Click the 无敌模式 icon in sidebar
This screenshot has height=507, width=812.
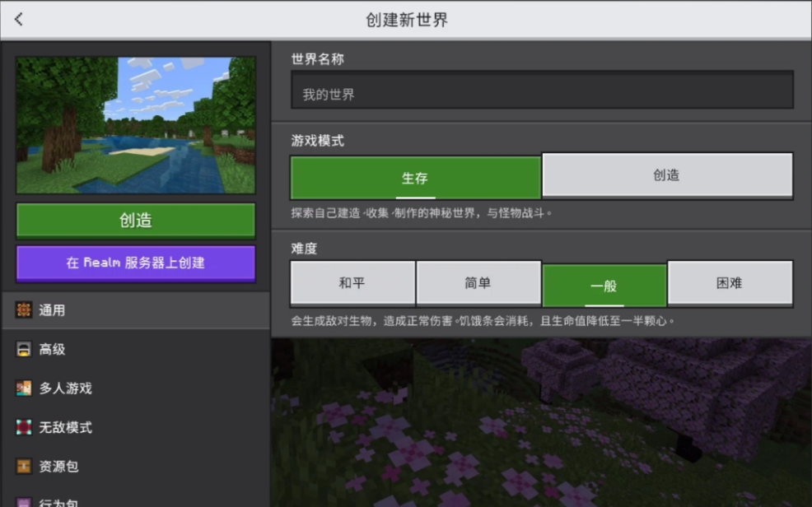coord(24,428)
